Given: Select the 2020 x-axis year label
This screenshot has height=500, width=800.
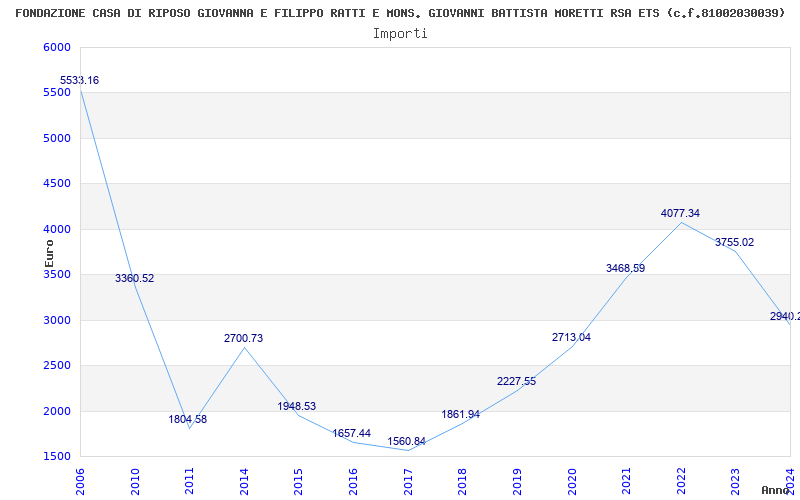Looking at the screenshot, I should (x=571, y=482).
